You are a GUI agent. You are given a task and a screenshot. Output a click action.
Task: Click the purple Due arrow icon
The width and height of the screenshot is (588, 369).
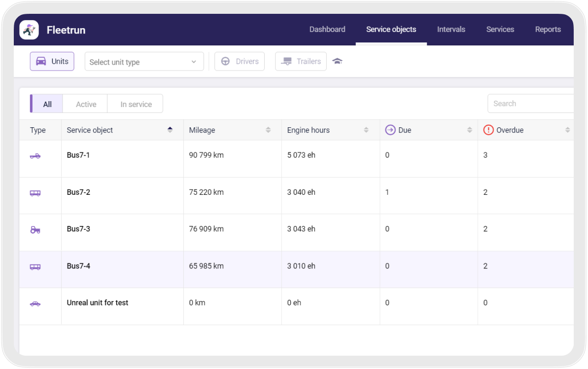click(390, 130)
